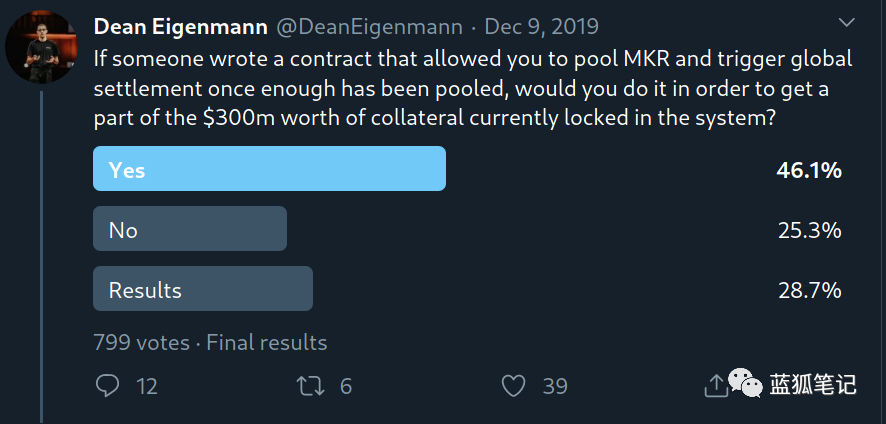The height and width of the screenshot is (424, 886).
Task: Select the Yes poll bar
Action: [x=270, y=168]
